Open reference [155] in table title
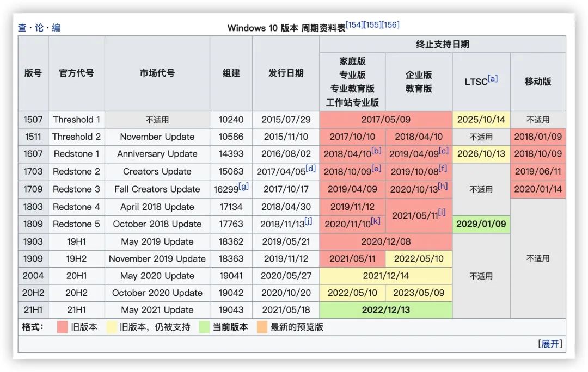 (x=372, y=24)
